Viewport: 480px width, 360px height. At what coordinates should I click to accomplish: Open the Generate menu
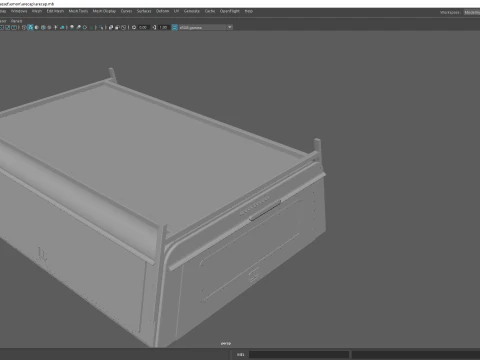192,11
